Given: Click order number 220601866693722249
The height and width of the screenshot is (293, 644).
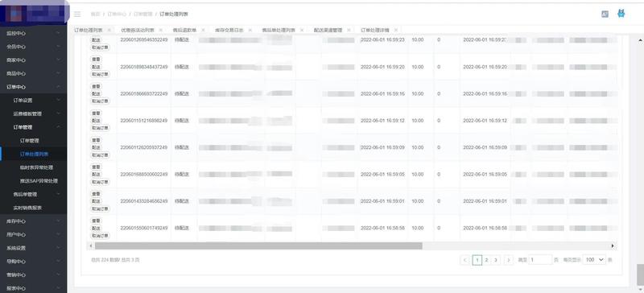Looking at the screenshot, I should pos(144,93).
